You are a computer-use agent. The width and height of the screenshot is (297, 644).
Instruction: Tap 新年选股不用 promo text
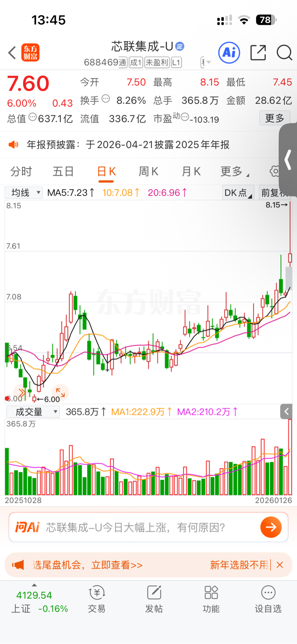pos(239,565)
